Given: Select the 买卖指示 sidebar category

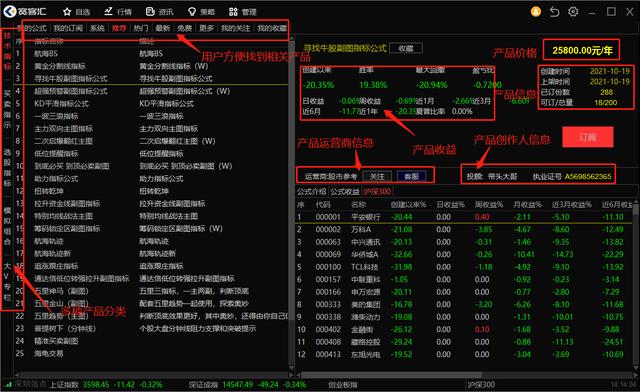Looking at the screenshot, I should pos(7,109).
